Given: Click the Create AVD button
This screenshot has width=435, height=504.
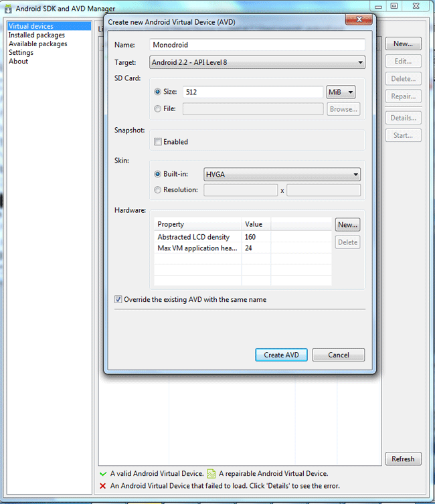Looking at the screenshot, I should pyautogui.click(x=281, y=355).
